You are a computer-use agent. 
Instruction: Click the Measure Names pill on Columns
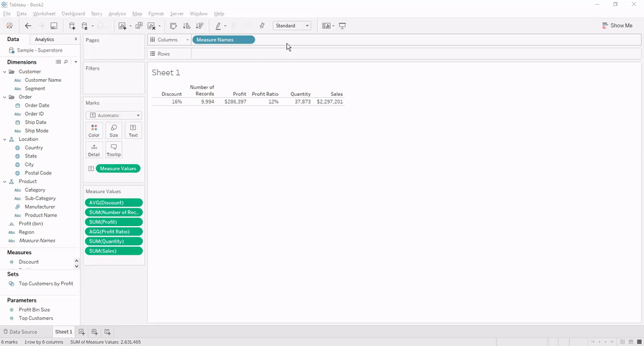pos(223,40)
